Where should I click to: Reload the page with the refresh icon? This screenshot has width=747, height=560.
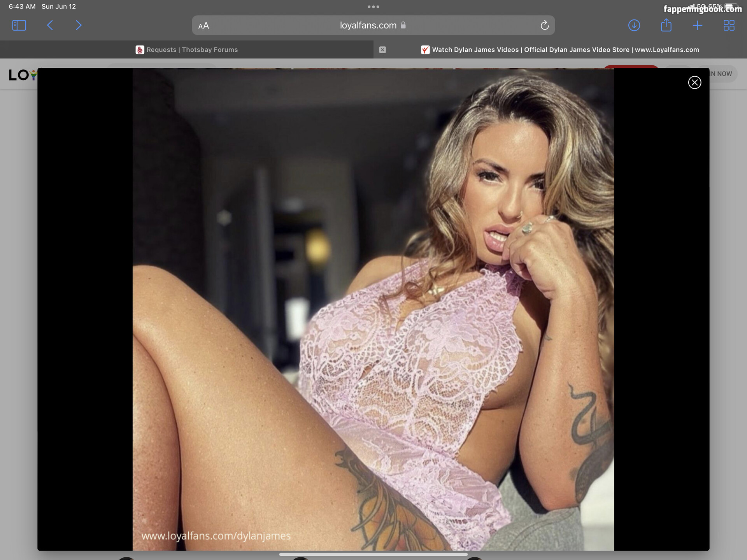(544, 26)
